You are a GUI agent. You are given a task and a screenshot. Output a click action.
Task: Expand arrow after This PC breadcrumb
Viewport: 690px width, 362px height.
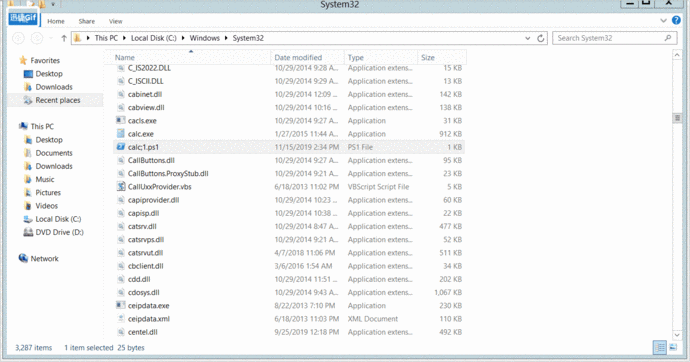(124, 38)
